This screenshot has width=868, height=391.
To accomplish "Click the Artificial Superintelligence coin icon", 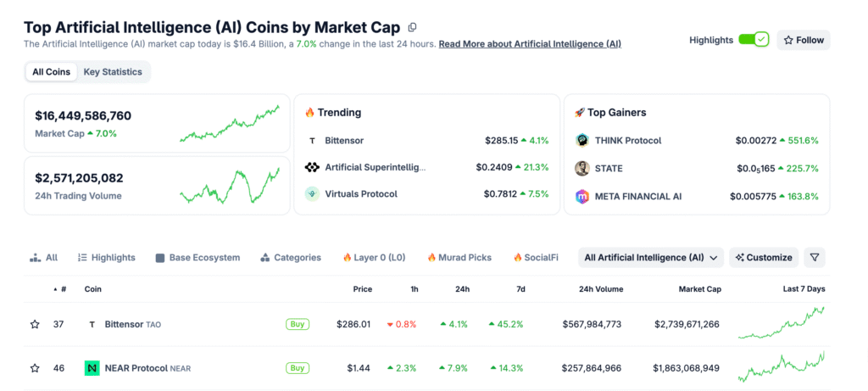I will click(x=312, y=167).
